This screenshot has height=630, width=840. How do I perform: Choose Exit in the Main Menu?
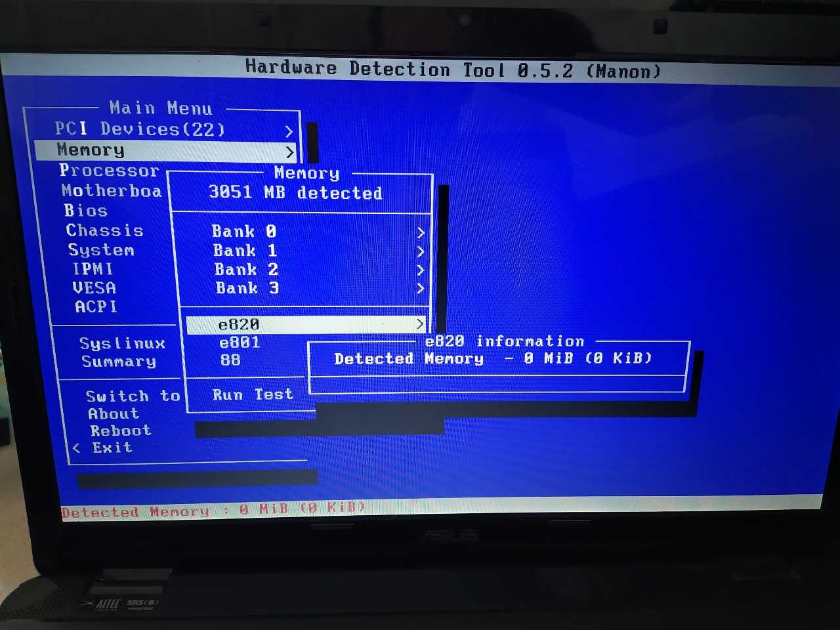pos(112,448)
